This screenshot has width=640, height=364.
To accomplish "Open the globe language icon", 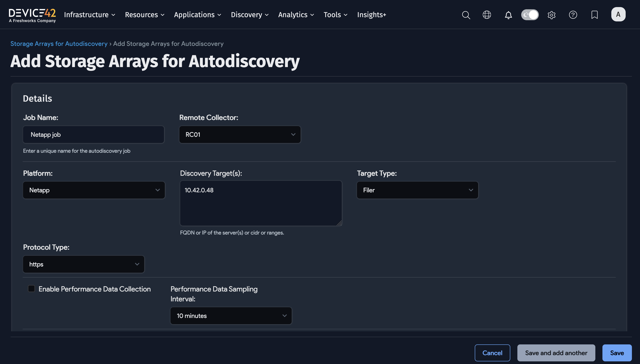I will pos(487,15).
